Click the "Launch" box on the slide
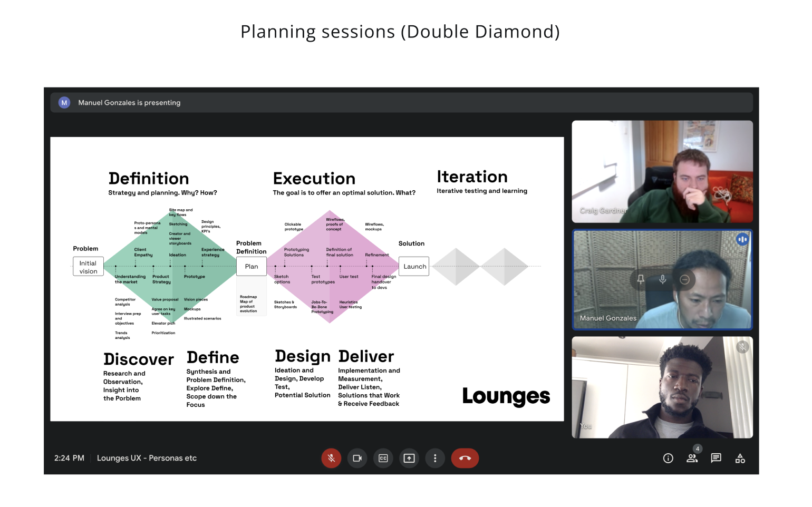Screen dimensions: 812x507 point(414,267)
